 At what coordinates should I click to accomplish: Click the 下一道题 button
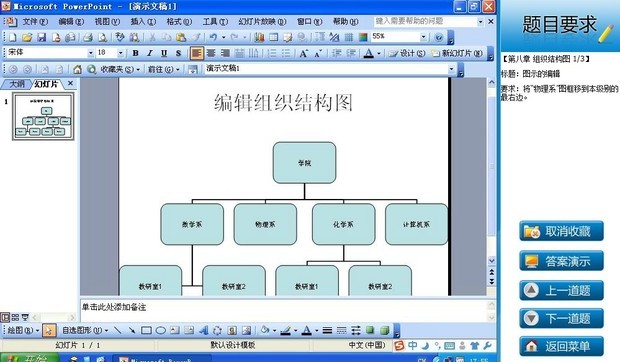[561, 318]
